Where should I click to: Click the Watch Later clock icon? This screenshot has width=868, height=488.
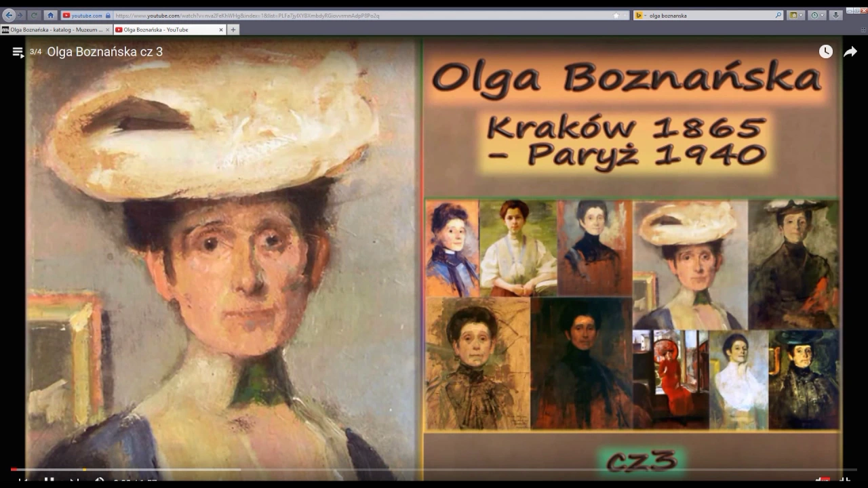pos(825,52)
